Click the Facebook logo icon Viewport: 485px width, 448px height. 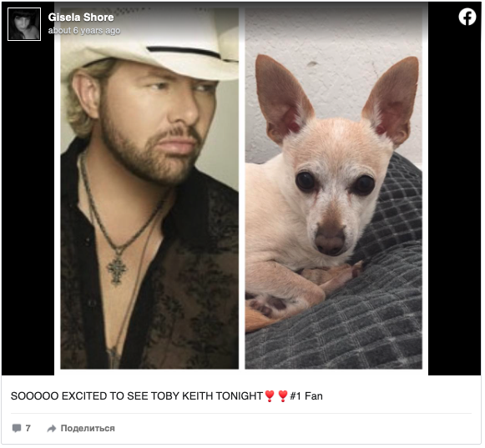click(x=467, y=17)
